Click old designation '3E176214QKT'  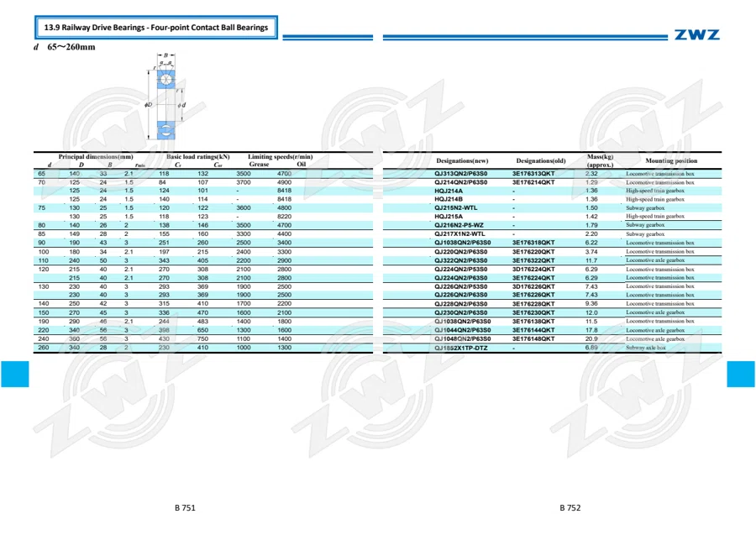tap(533, 182)
